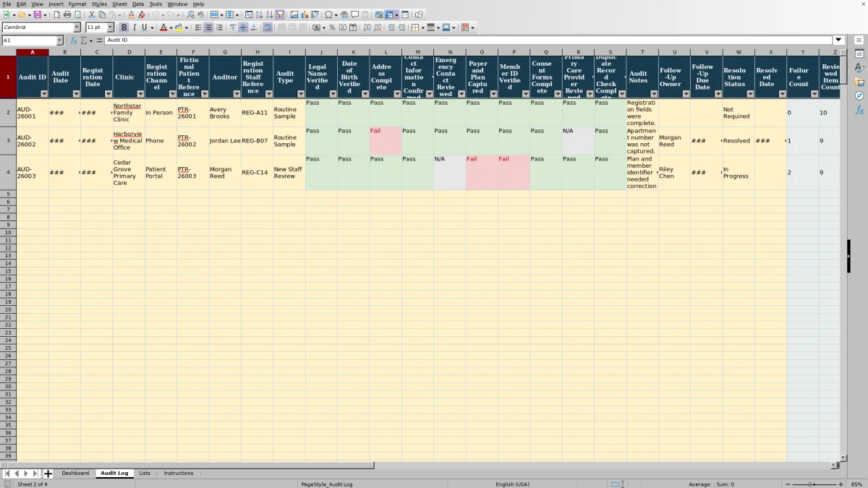Open the Sheet menu

pyautogui.click(x=119, y=4)
